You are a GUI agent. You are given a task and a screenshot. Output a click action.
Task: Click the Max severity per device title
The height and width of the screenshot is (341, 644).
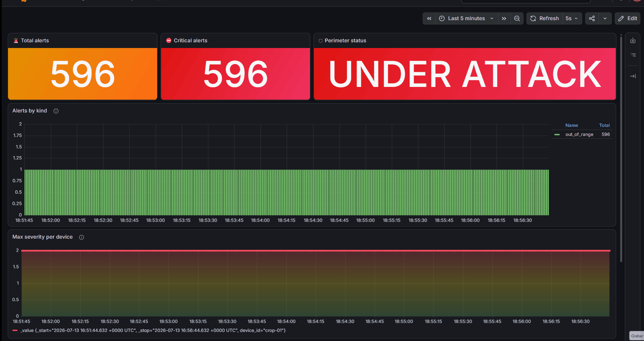(x=42, y=237)
